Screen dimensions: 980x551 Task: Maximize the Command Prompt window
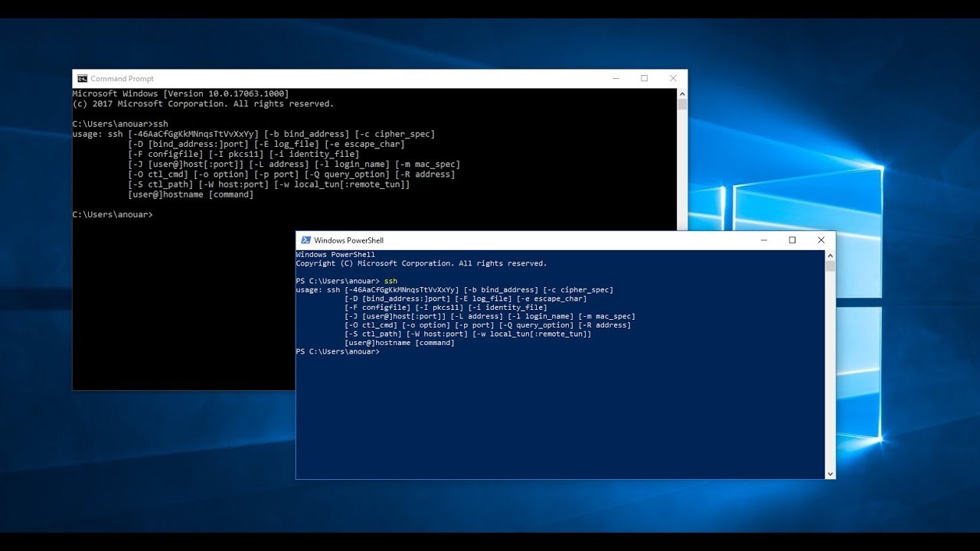[x=644, y=78]
